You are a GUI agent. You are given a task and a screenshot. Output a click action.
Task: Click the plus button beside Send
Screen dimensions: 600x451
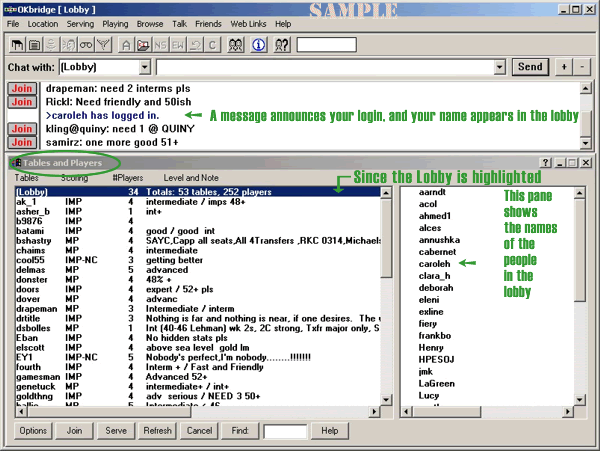(x=564, y=67)
